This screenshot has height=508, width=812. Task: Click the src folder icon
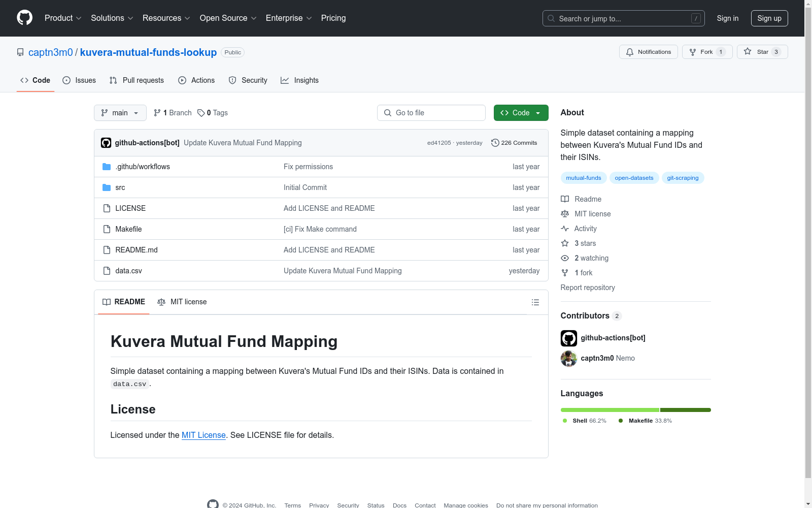point(107,187)
